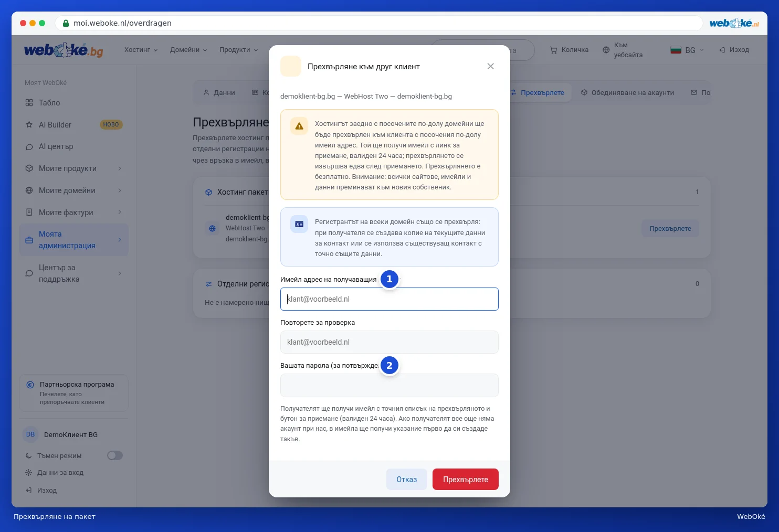Click the password confirmation field
Image resolution: width=779 pixels, height=532 pixels.
coord(389,385)
